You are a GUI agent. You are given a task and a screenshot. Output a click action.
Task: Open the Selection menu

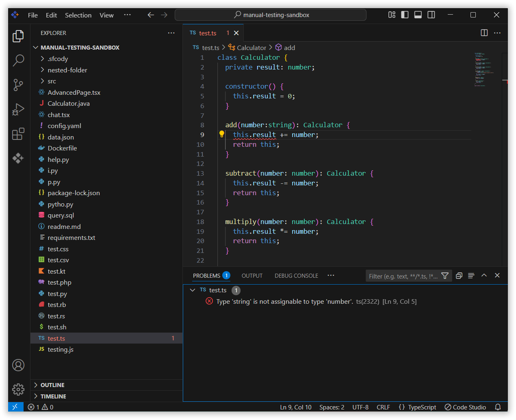pyautogui.click(x=78, y=15)
